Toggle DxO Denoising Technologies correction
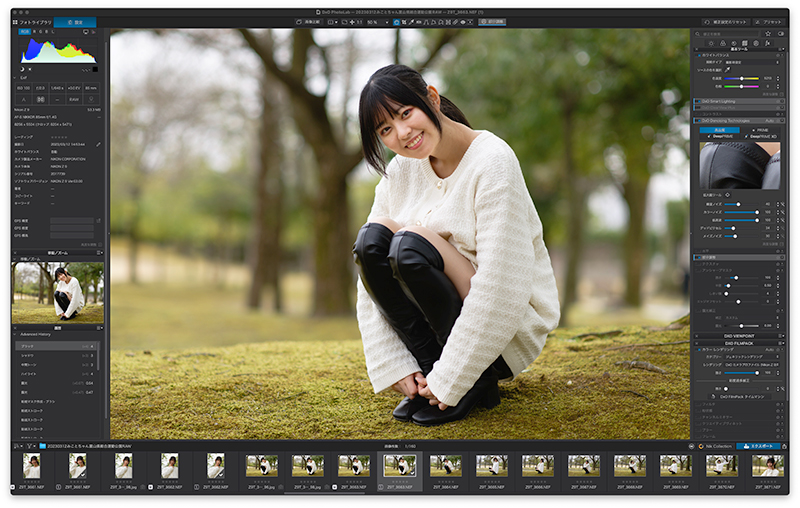Screen dimensions: 800x508 (x=699, y=121)
